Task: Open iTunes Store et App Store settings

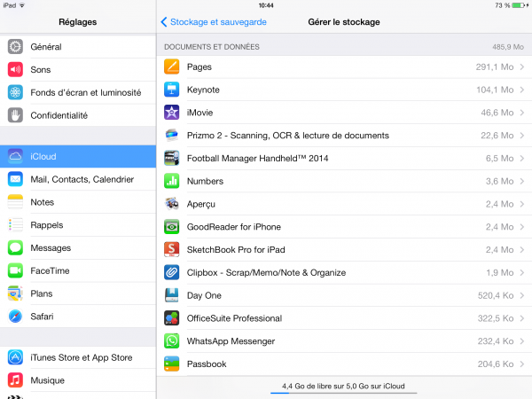Action: 78,357
